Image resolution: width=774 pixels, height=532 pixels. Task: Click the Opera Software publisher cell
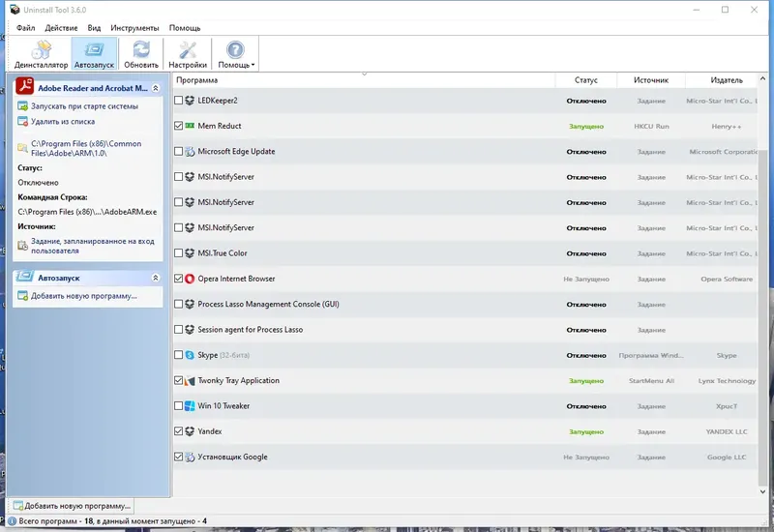(x=727, y=280)
